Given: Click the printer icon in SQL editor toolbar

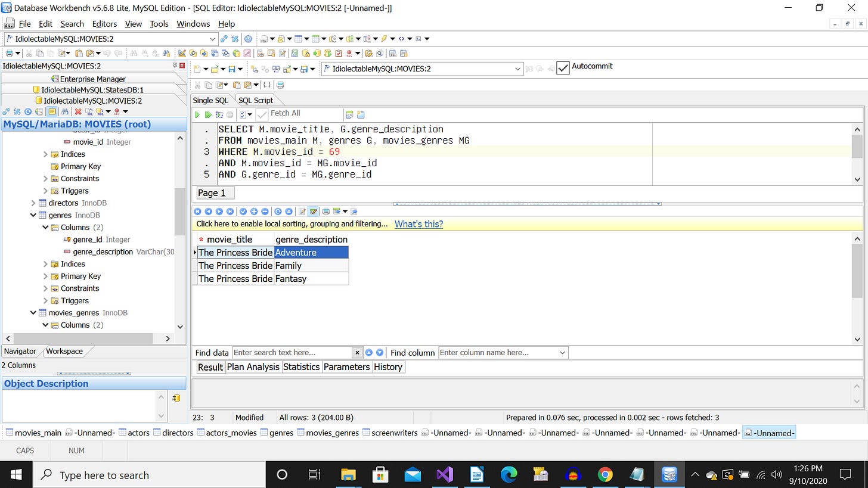Looking at the screenshot, I should [x=280, y=85].
